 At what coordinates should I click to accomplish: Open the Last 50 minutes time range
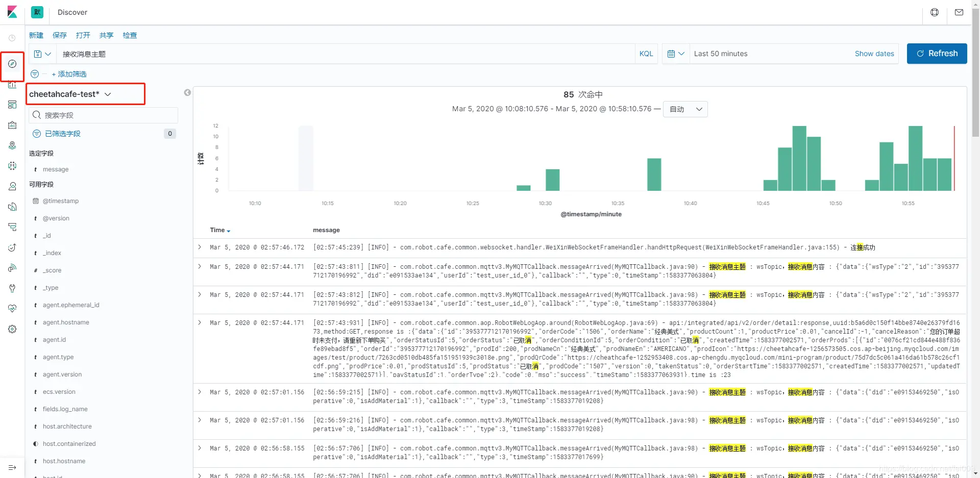click(721, 54)
